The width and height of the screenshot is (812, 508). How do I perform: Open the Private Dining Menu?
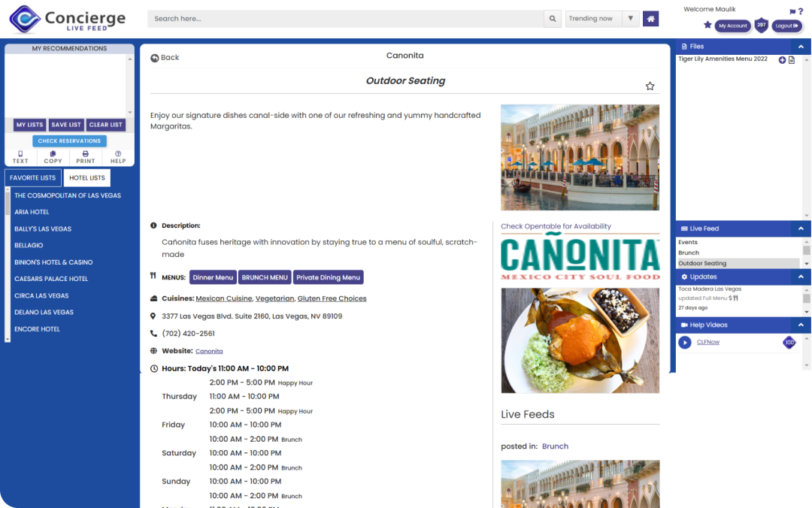click(329, 277)
